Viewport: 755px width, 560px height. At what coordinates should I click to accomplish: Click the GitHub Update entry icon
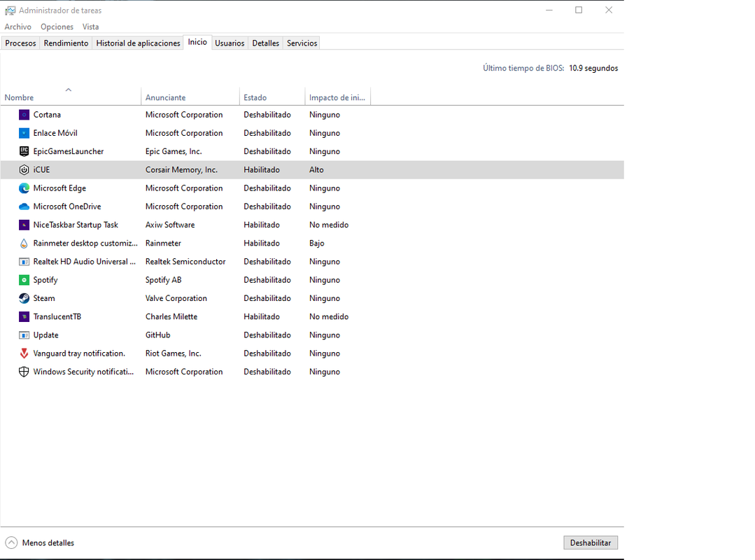24,335
